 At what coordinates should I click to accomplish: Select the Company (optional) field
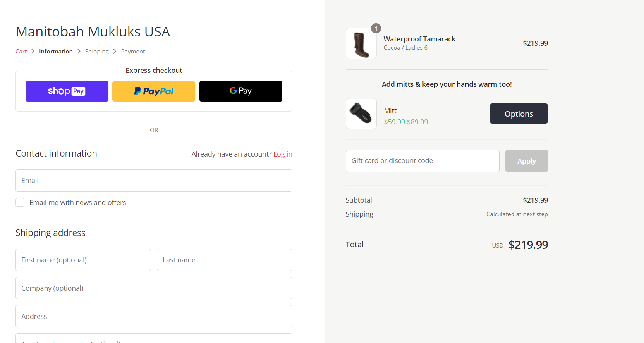coord(154,288)
